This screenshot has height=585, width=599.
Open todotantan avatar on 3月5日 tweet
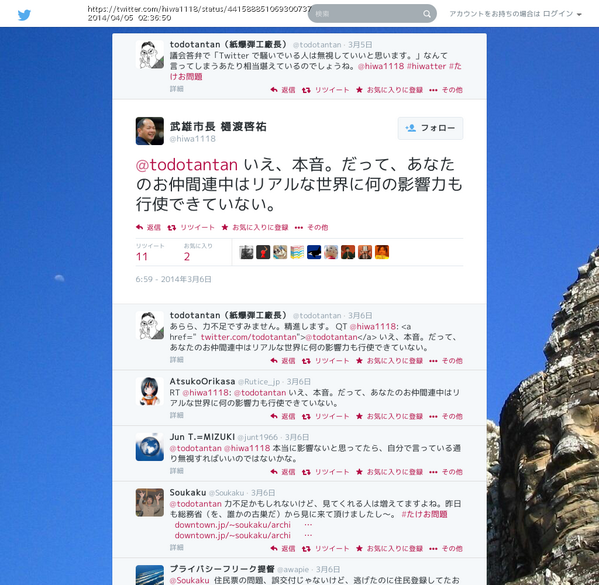(150, 55)
